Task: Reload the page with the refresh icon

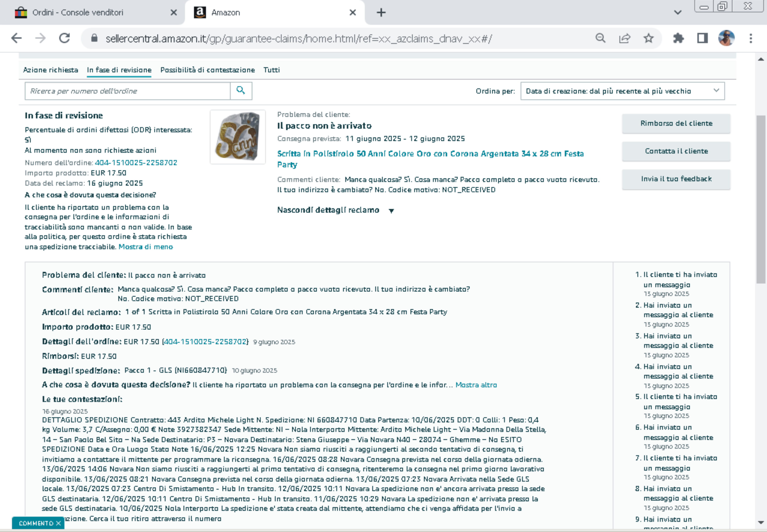Action: pos(64,38)
